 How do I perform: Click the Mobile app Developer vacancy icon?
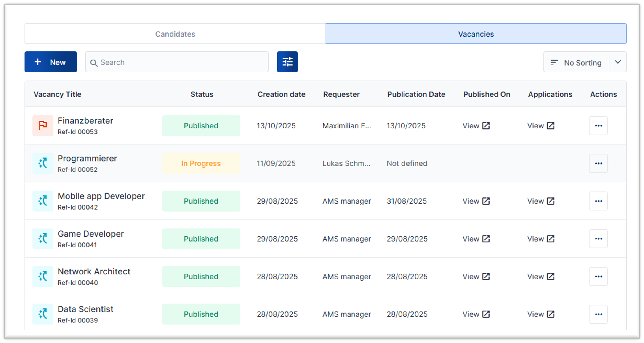point(43,201)
